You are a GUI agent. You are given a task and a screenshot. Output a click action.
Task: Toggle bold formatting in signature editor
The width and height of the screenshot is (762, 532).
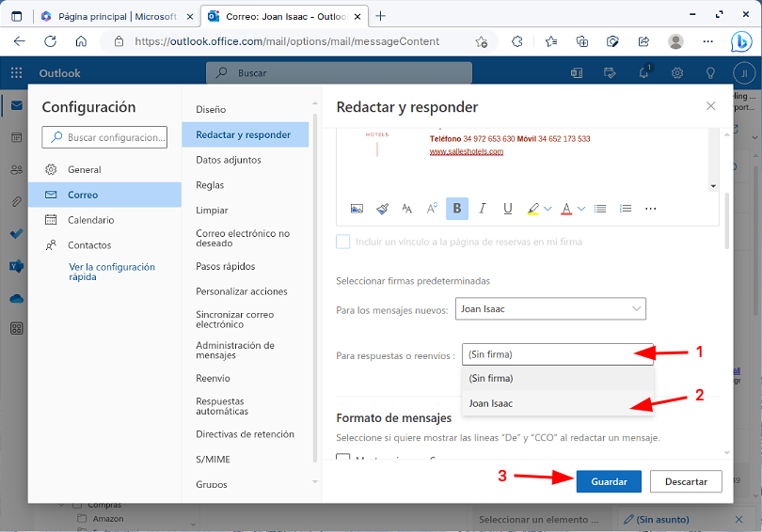pyautogui.click(x=457, y=209)
